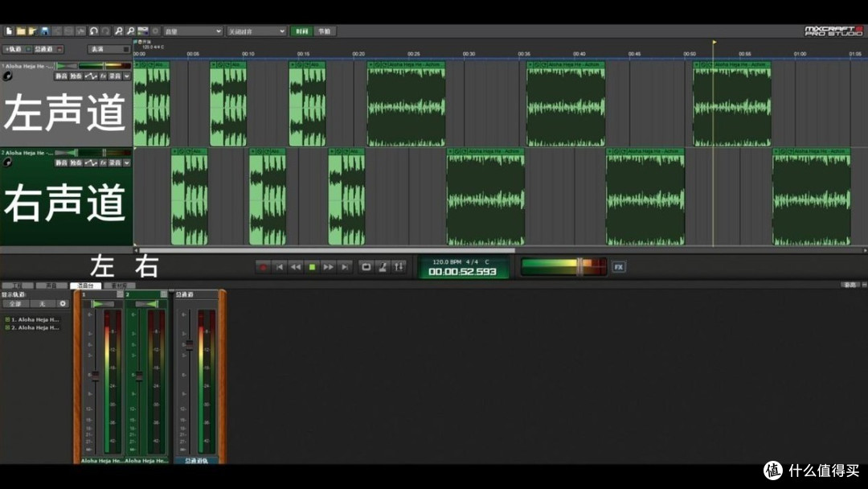The width and height of the screenshot is (868, 489).
Task: Click the copy toolbar icon
Action: pyautogui.click(x=68, y=31)
